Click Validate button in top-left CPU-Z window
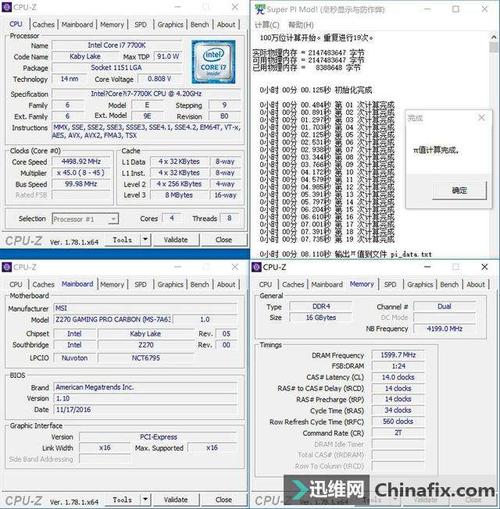 pyautogui.click(x=176, y=239)
